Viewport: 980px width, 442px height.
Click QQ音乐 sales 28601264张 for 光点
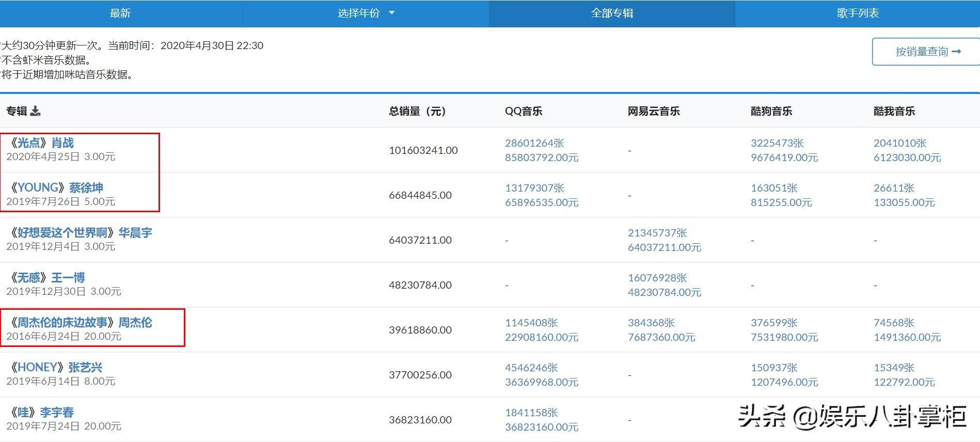(x=534, y=143)
